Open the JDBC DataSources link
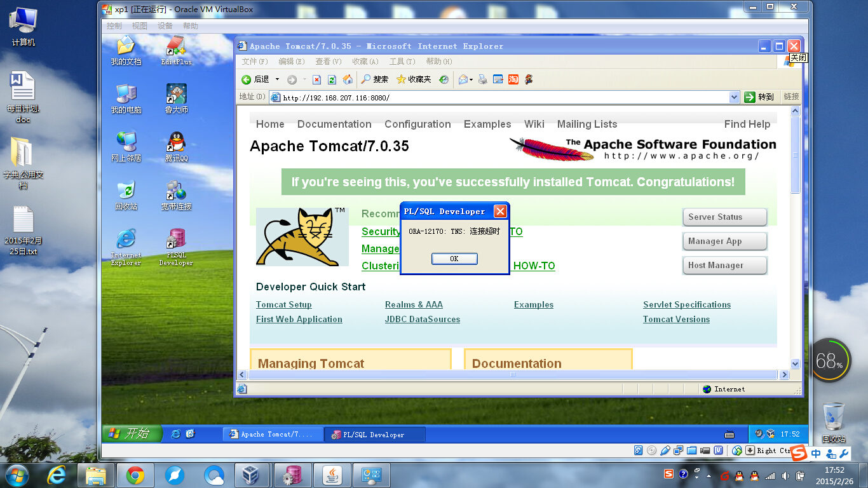Viewport: 868px width, 488px height. tap(423, 320)
